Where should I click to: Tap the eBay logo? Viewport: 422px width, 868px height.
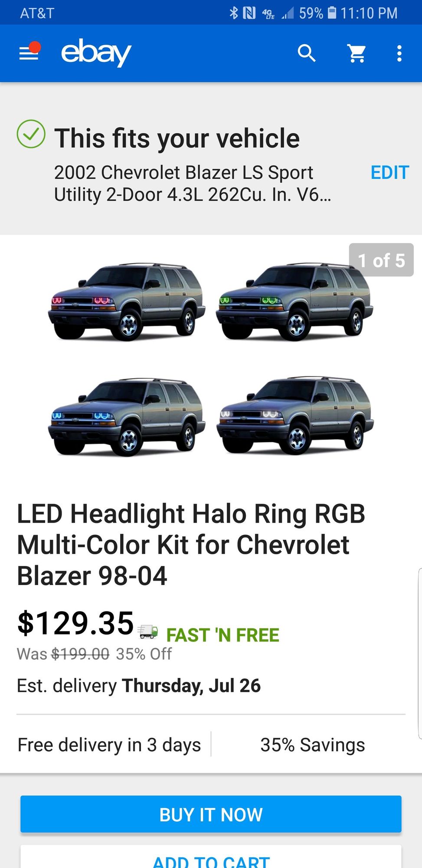(96, 53)
